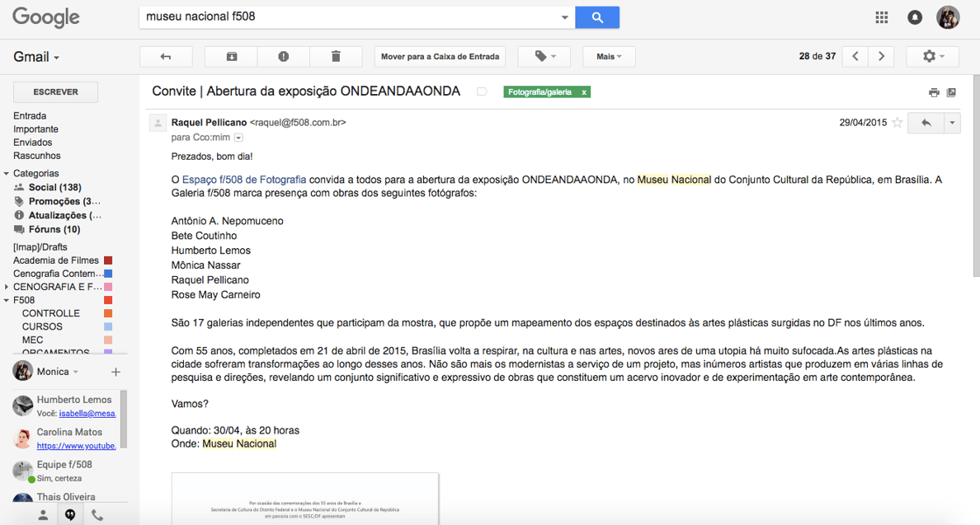The height and width of the screenshot is (525, 980).
Task: Star the message from 29/04/2015
Action: [x=898, y=123]
